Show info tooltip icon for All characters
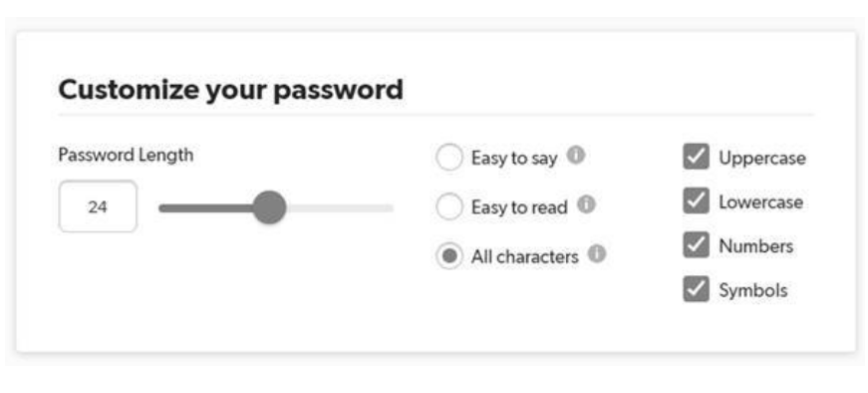This screenshot has width=868, height=393. coord(597,254)
